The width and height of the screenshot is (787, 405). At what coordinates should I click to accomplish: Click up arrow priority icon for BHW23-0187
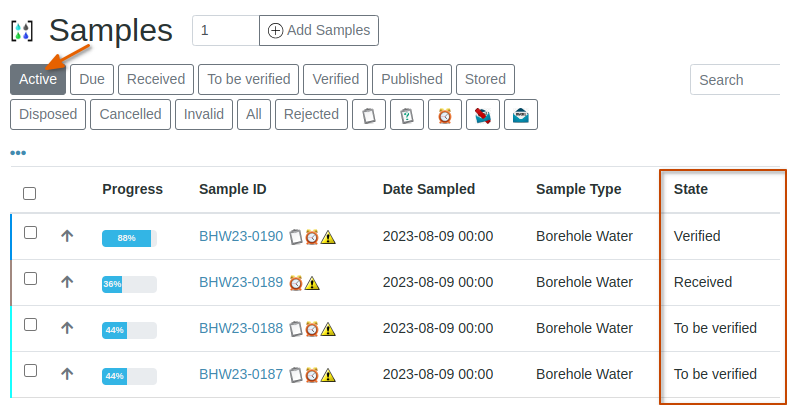tap(67, 374)
